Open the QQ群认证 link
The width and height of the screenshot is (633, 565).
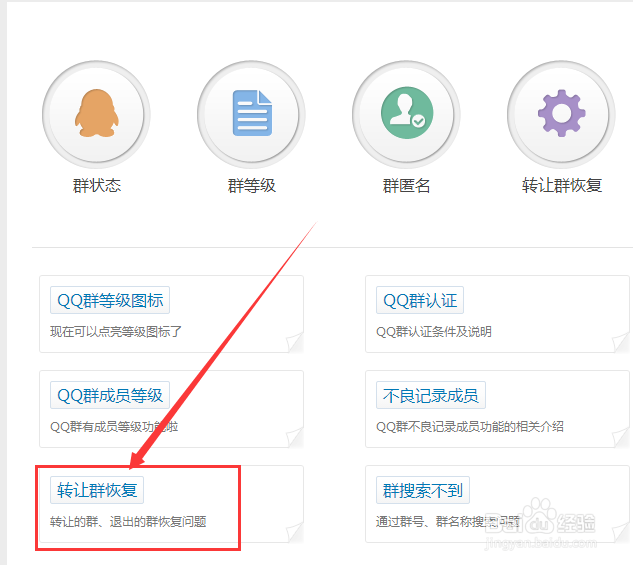420,300
